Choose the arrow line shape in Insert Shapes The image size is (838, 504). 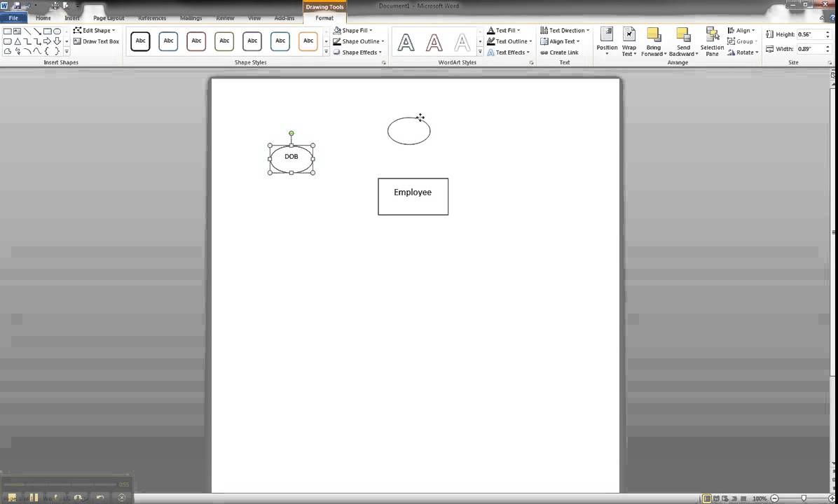[x=37, y=31]
